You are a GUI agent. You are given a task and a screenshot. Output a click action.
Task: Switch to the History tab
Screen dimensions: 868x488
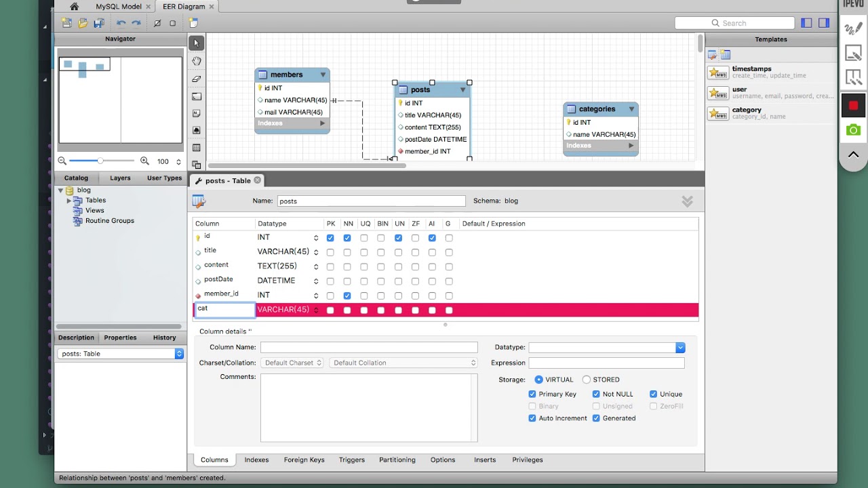[164, 338]
